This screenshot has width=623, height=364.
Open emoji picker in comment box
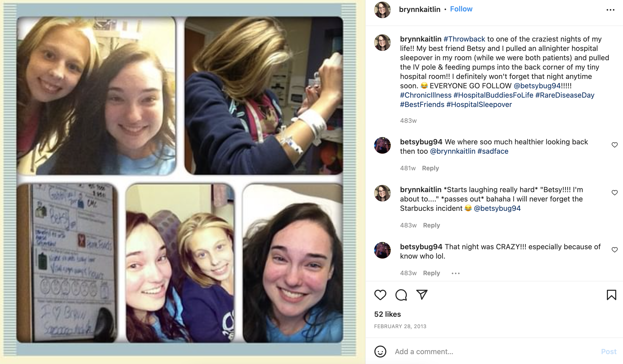click(380, 352)
